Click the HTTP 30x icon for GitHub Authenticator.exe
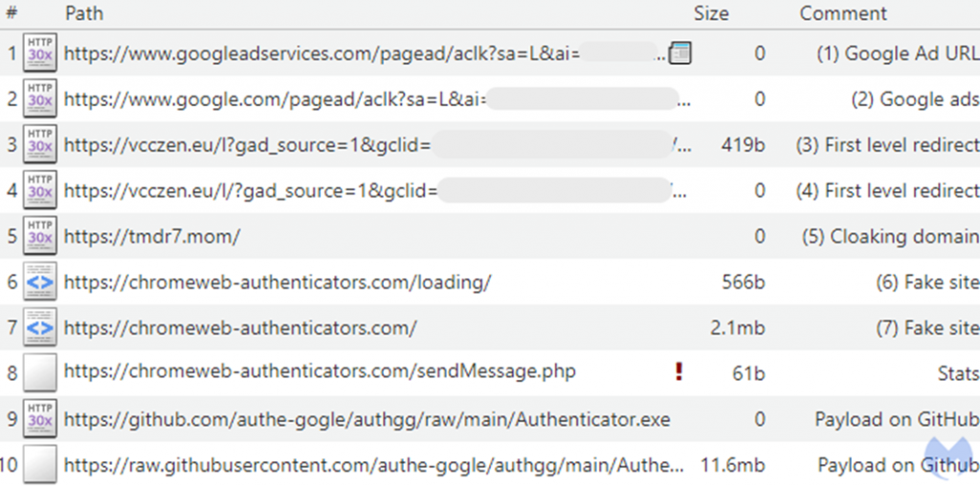980x486 pixels. tap(40, 418)
